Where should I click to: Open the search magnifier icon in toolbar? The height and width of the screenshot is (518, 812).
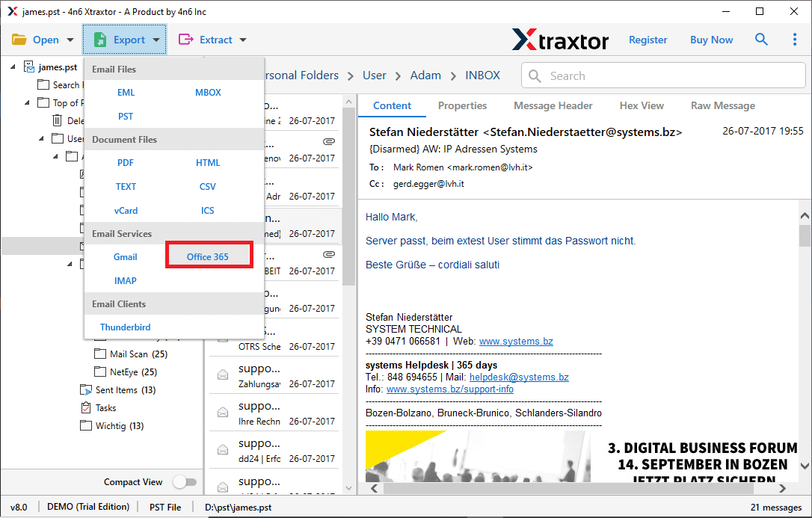760,40
